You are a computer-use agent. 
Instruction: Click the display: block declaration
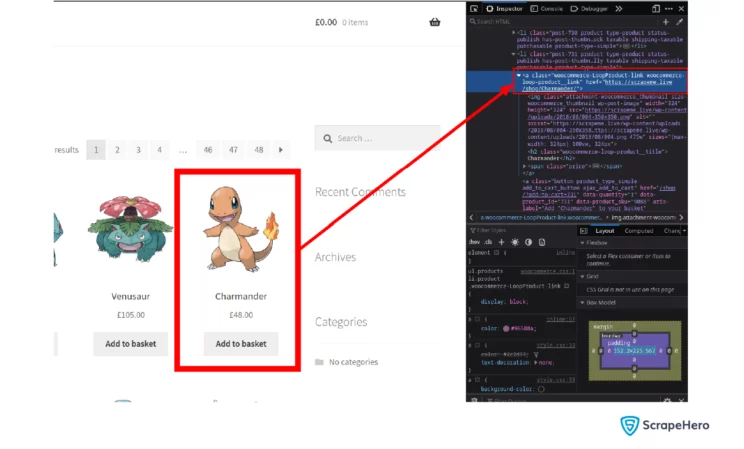(504, 302)
